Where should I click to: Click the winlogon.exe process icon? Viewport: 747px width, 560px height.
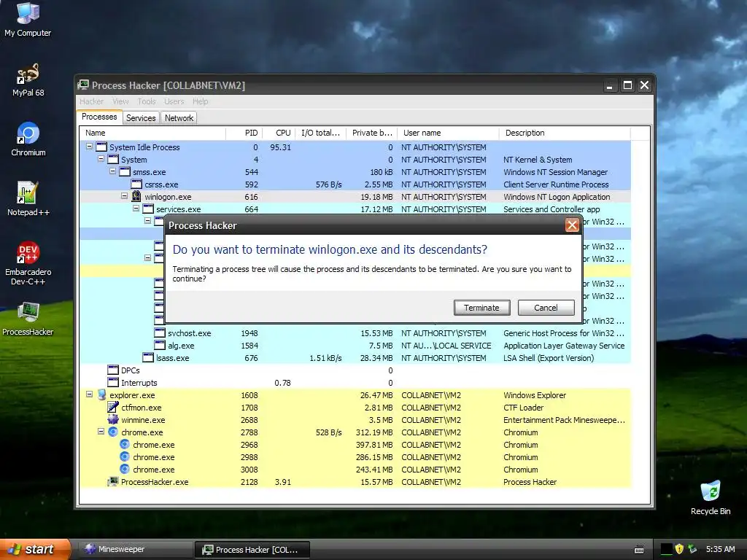click(x=136, y=197)
